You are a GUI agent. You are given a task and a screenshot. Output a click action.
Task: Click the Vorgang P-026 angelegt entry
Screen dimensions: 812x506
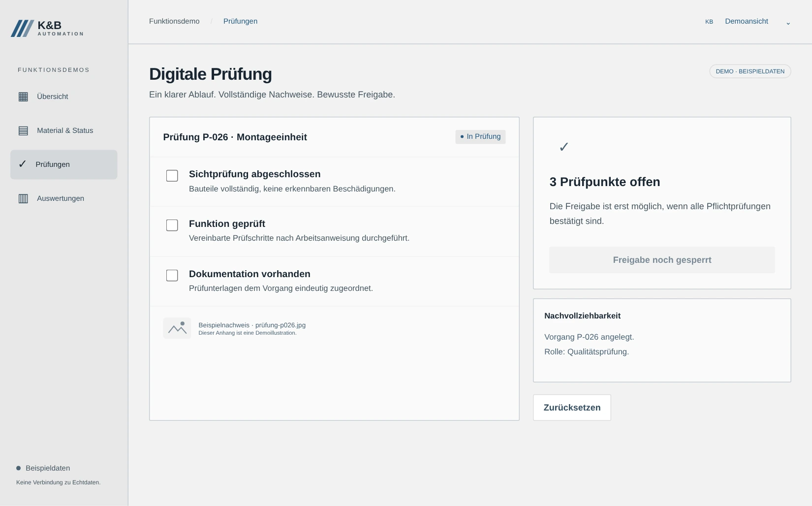point(589,337)
